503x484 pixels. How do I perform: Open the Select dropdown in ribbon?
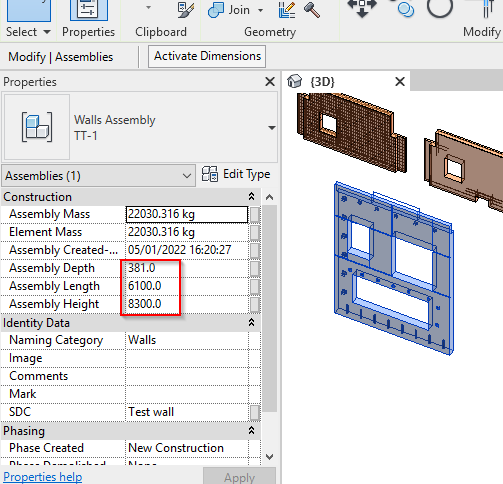click(x=29, y=32)
